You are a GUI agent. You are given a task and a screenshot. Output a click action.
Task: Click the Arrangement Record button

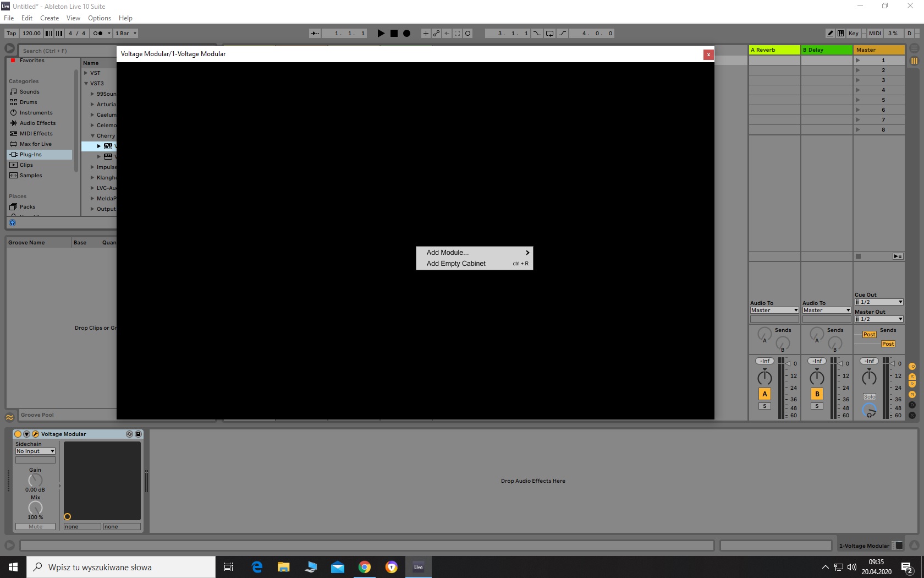406,33
